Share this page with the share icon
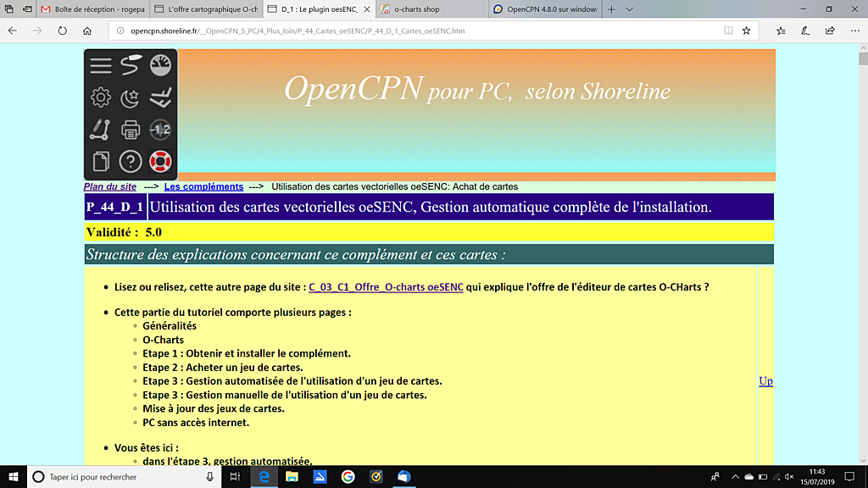 point(830,31)
